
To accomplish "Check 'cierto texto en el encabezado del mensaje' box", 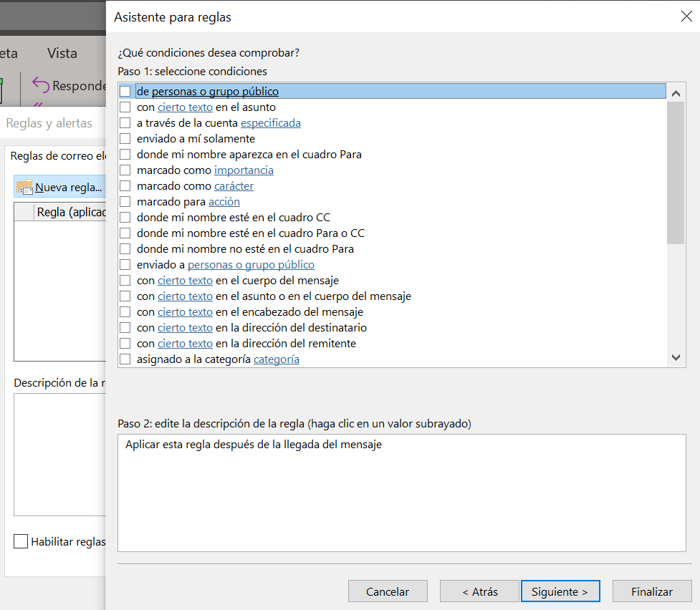I will [125, 312].
